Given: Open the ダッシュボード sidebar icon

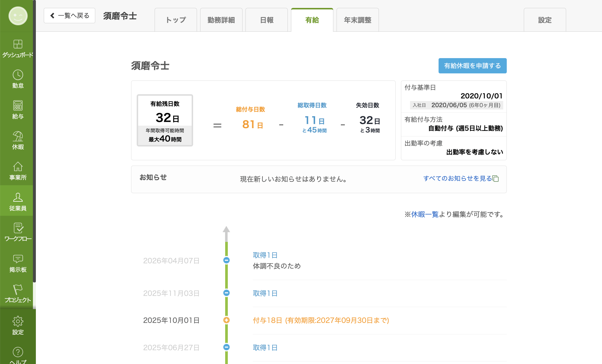Looking at the screenshot, I should [x=18, y=44].
